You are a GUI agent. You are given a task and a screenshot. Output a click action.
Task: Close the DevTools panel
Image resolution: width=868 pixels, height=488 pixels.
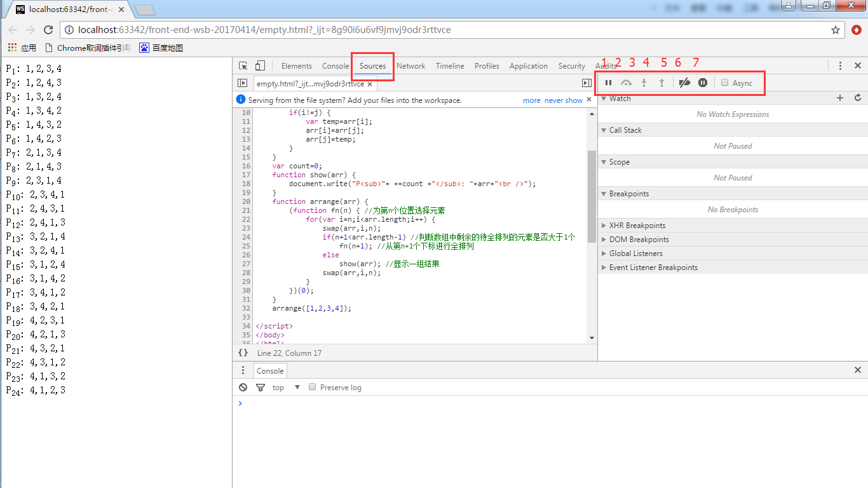click(858, 66)
